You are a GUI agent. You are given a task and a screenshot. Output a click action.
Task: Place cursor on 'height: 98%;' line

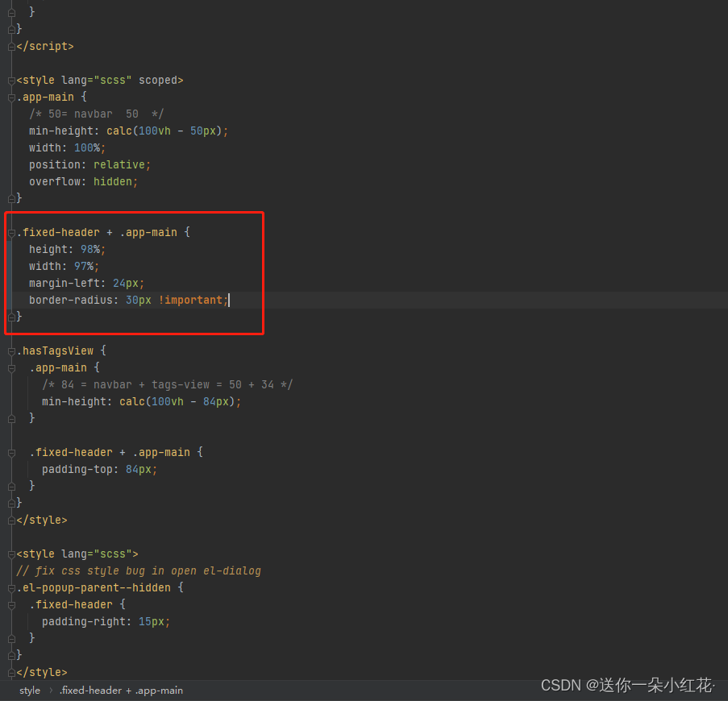click(68, 250)
